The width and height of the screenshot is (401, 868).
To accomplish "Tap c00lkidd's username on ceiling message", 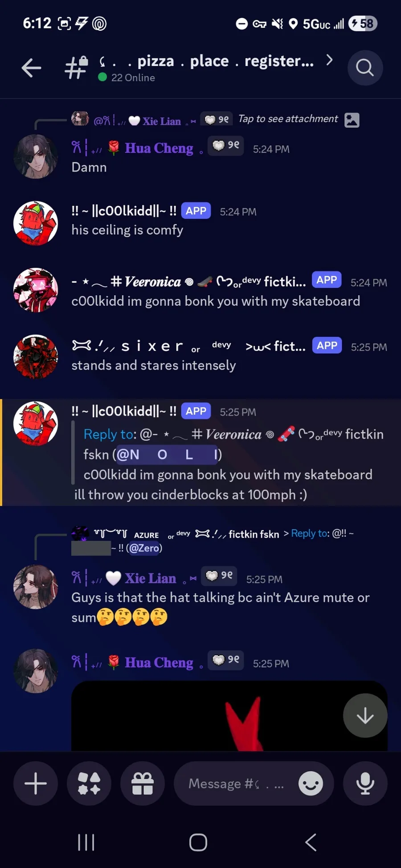I will pos(124,211).
